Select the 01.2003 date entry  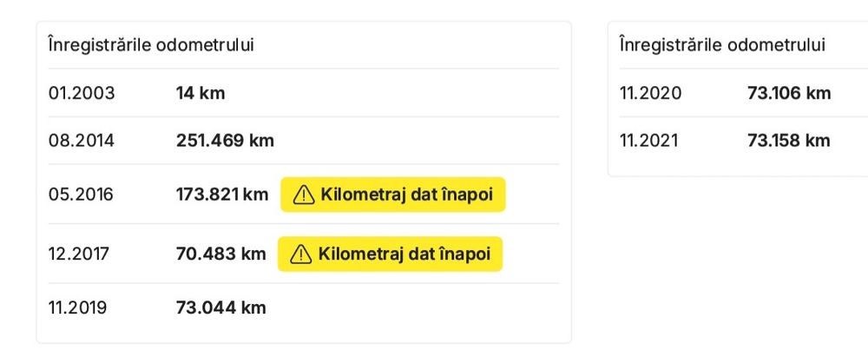pyautogui.click(x=82, y=93)
